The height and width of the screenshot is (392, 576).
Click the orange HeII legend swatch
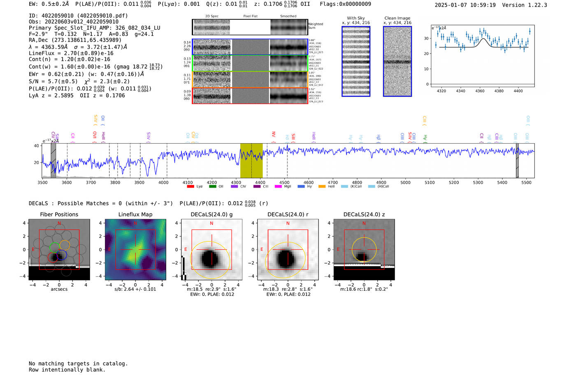(x=322, y=187)
